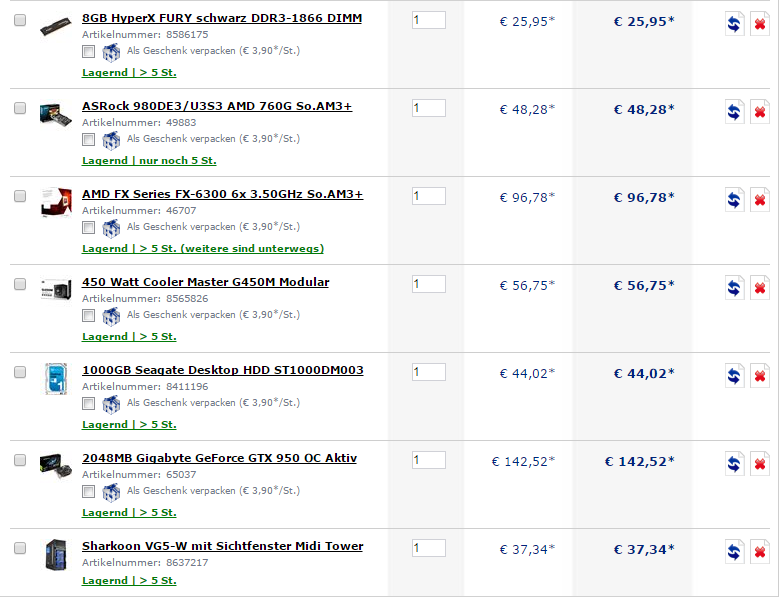Enable gift wrapping for Cooler Master G450M
Viewport: 780px width, 597px height.
coord(89,315)
